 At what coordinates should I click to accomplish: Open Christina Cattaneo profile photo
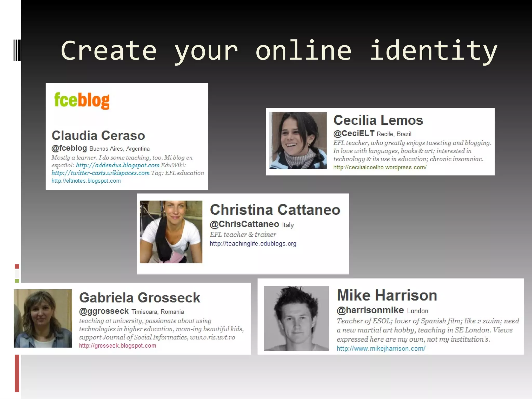(x=171, y=232)
